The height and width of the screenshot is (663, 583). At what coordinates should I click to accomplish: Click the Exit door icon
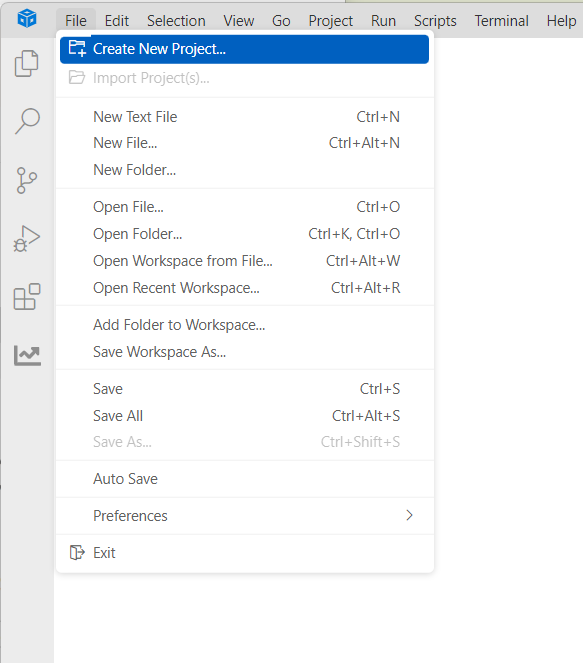click(x=77, y=552)
